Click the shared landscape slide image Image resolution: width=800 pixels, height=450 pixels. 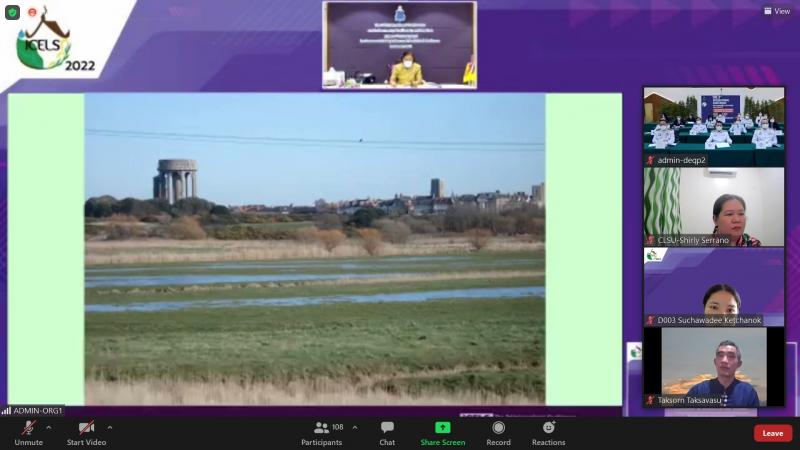click(x=315, y=249)
